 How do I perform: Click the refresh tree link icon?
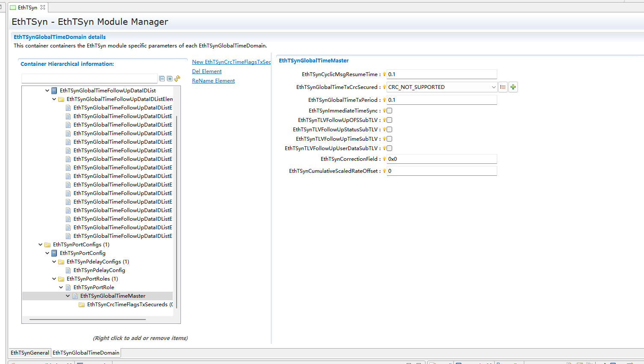pyautogui.click(x=177, y=79)
